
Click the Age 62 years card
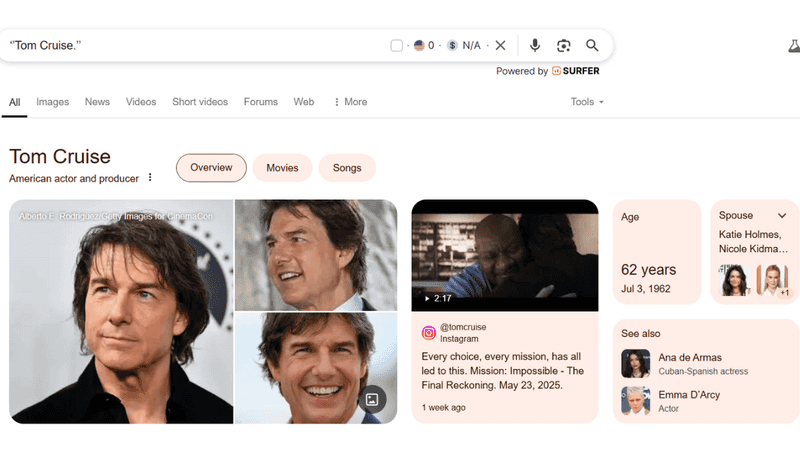[x=657, y=252]
